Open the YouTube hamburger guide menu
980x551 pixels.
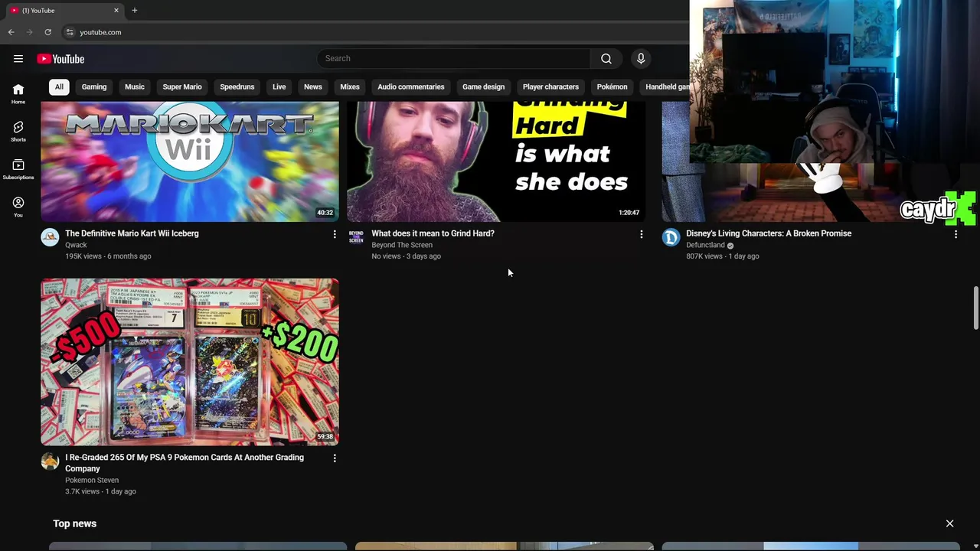click(x=18, y=59)
